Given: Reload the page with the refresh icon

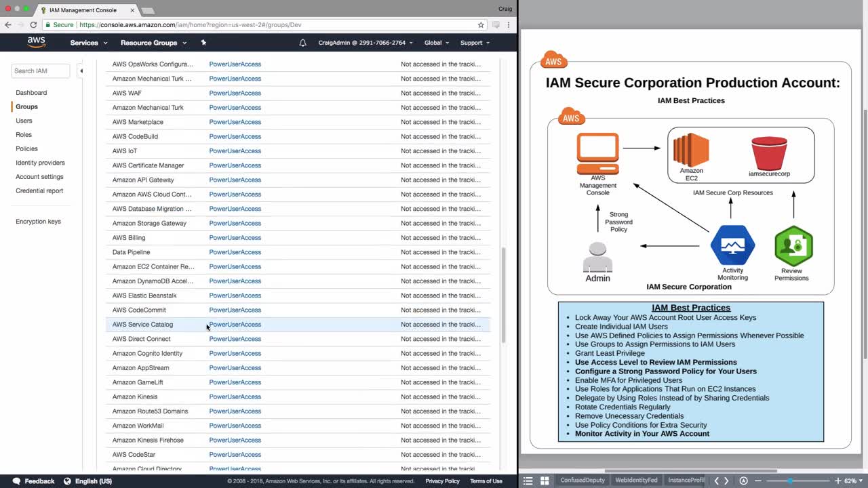Looking at the screenshot, I should coord(33,25).
